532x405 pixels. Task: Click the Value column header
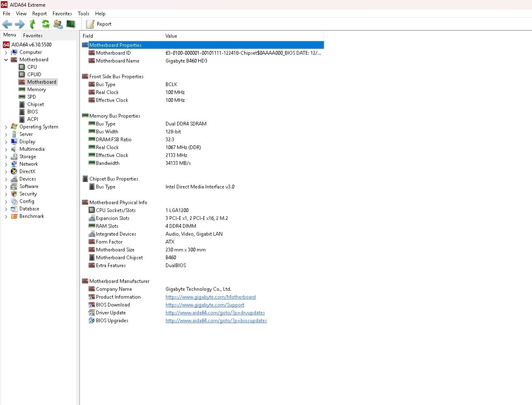(243, 36)
